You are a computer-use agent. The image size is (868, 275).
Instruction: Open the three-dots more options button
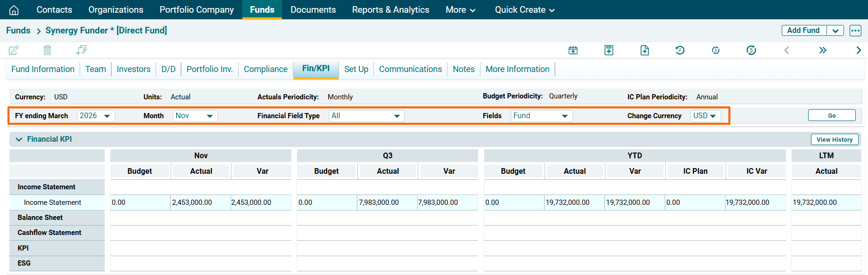pyautogui.click(x=855, y=31)
